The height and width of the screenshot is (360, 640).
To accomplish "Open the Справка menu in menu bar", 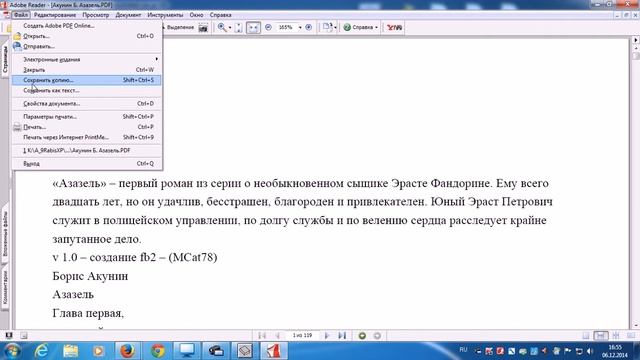I will [220, 15].
